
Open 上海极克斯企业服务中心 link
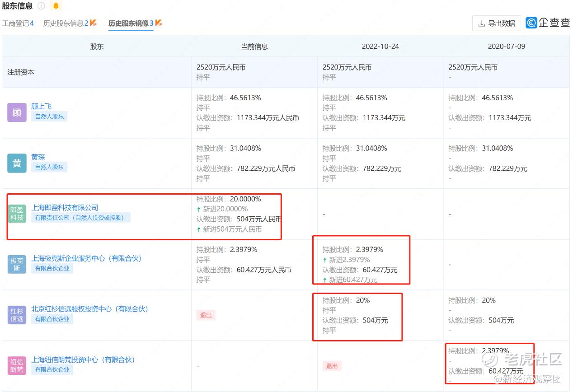(86, 258)
